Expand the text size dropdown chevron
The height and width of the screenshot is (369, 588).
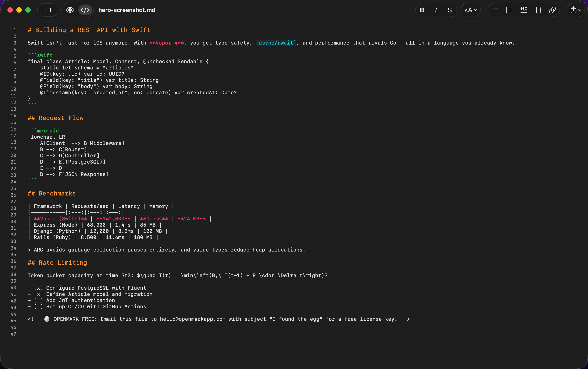pyautogui.click(x=476, y=10)
